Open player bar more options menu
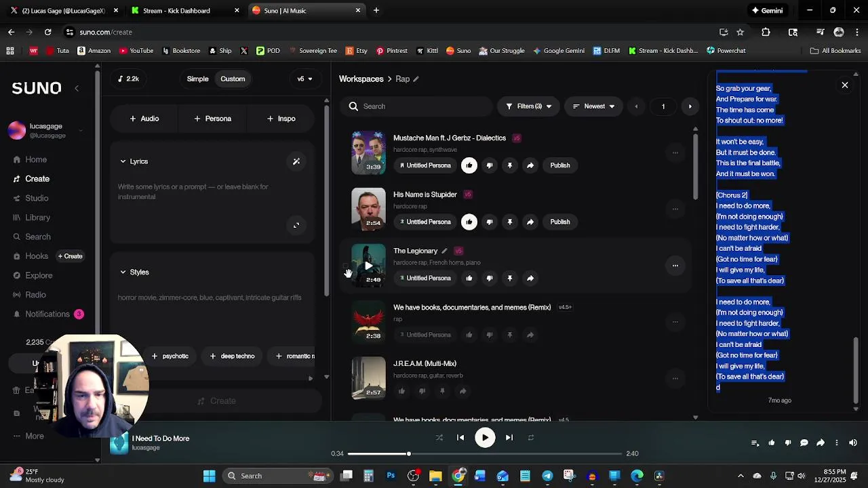868x488 pixels. click(x=837, y=443)
